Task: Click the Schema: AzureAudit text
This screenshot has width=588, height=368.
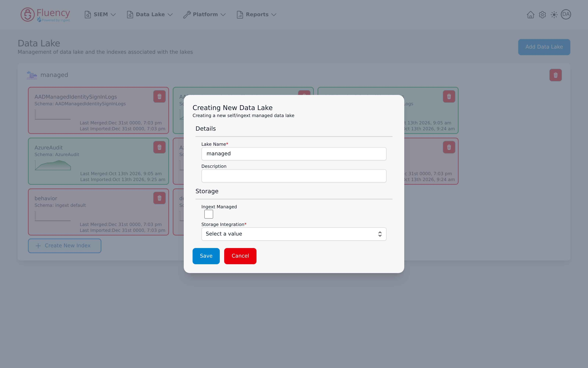Action: 57,155
